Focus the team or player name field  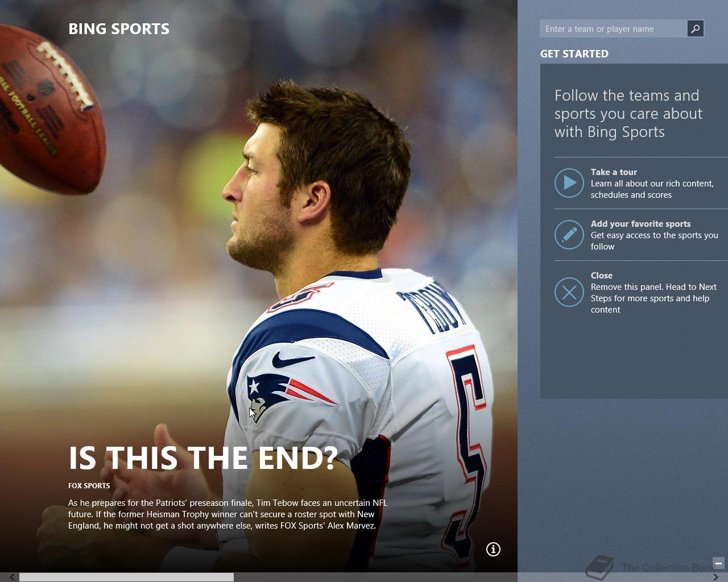click(x=613, y=28)
